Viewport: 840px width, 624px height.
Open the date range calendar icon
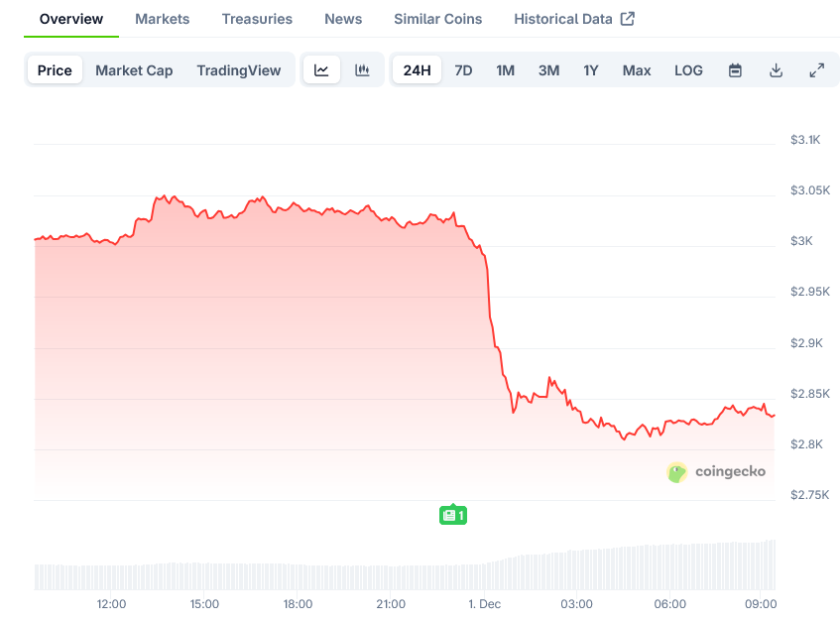pyautogui.click(x=735, y=69)
